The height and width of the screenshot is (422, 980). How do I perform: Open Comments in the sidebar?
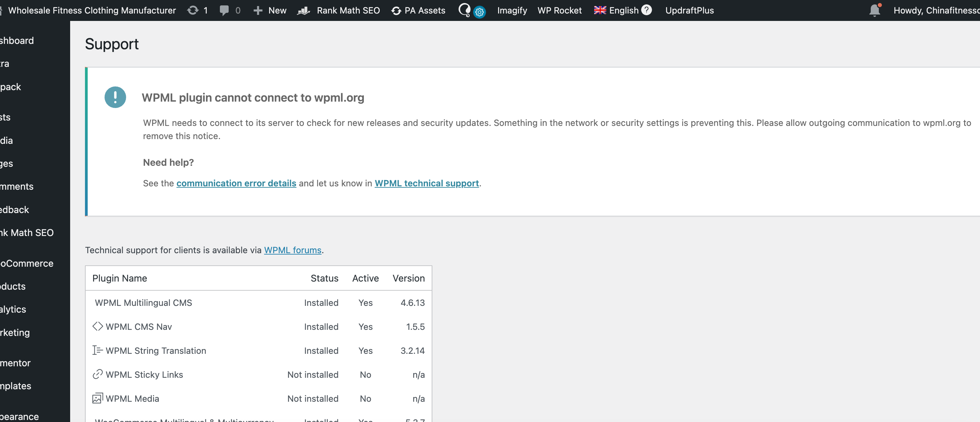click(x=17, y=186)
